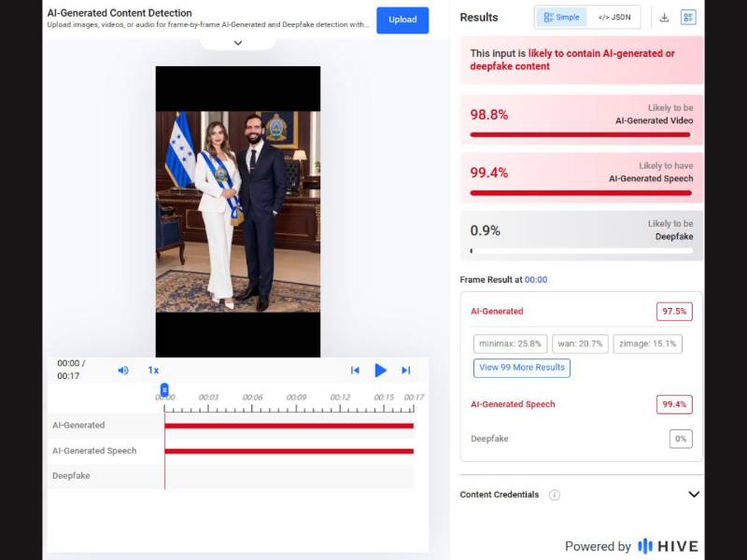Switch to the Simple results view
Screen dimensions: 747x560
click(562, 17)
